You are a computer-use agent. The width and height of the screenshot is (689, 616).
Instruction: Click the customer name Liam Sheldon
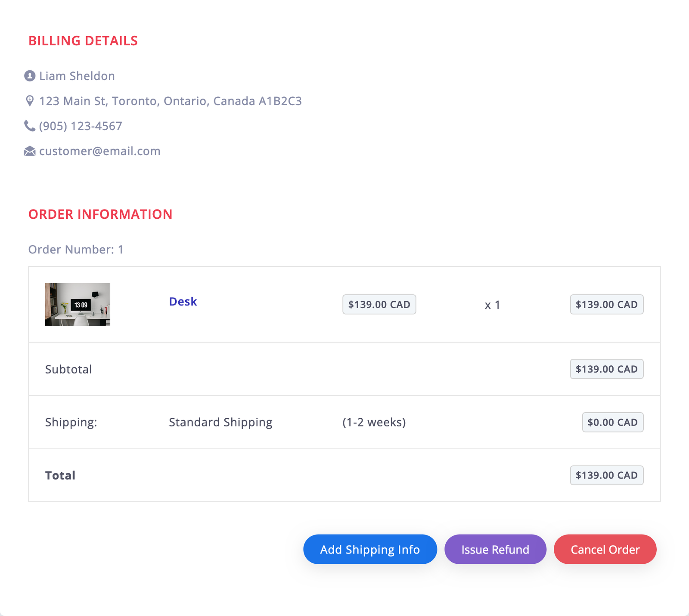(x=77, y=76)
